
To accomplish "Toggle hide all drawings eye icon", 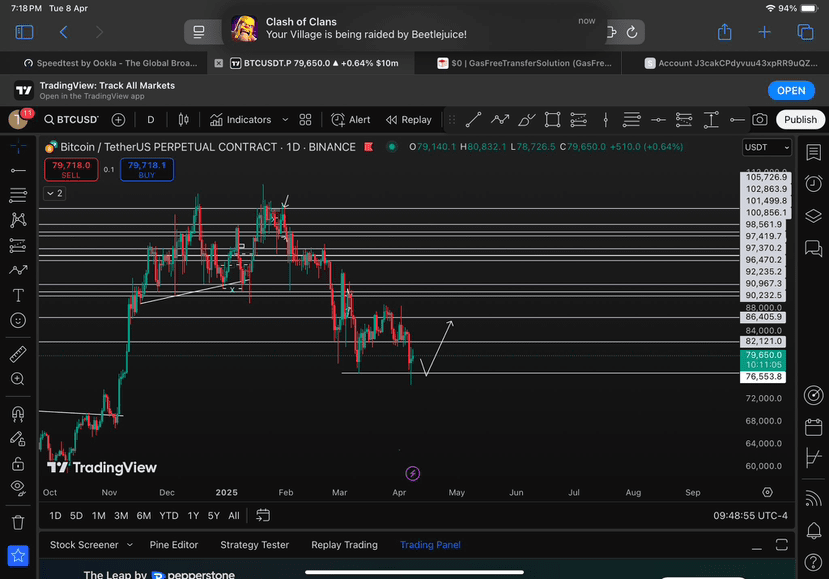I will coord(18,488).
